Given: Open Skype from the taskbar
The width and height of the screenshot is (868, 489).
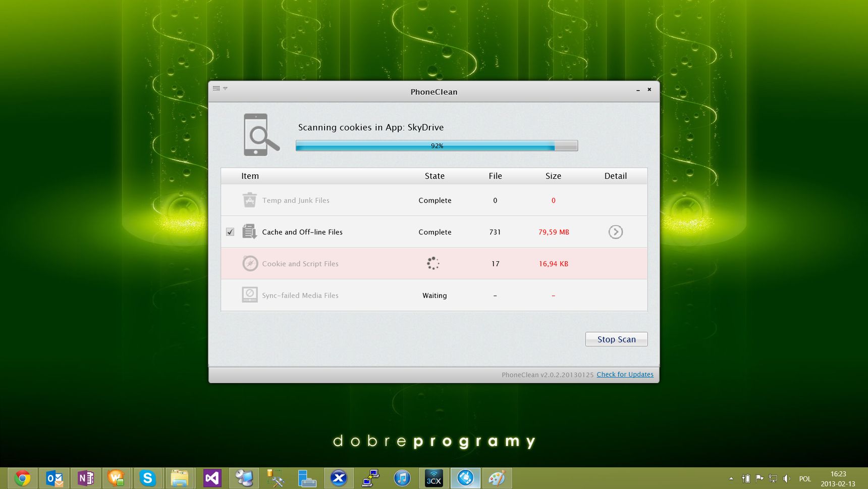Looking at the screenshot, I should pos(147,478).
